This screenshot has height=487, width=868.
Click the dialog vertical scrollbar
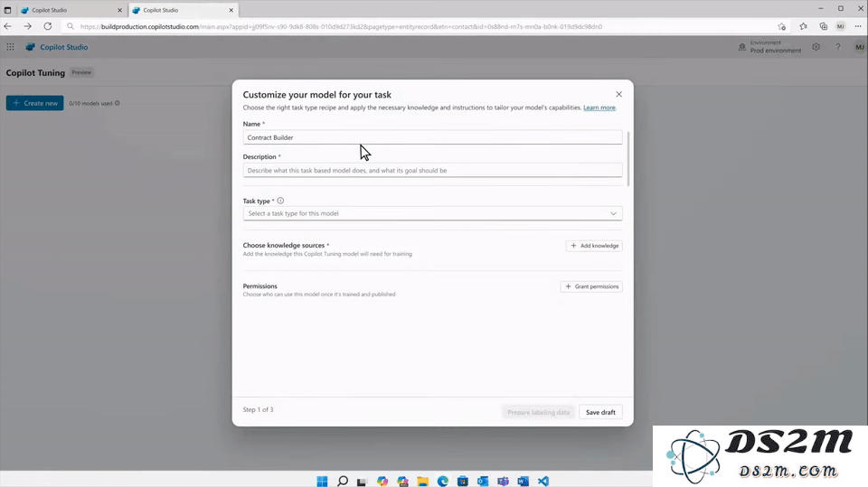pos(627,159)
